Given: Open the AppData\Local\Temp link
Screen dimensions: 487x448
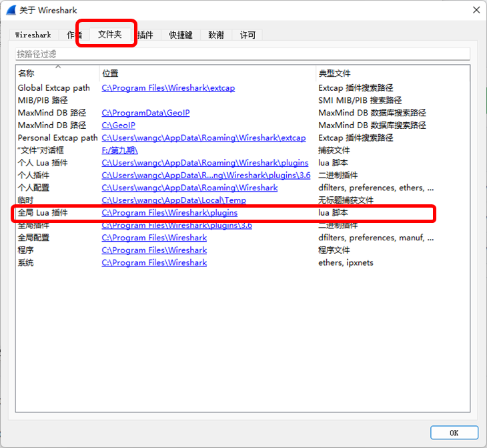Looking at the screenshot, I should click(173, 200).
